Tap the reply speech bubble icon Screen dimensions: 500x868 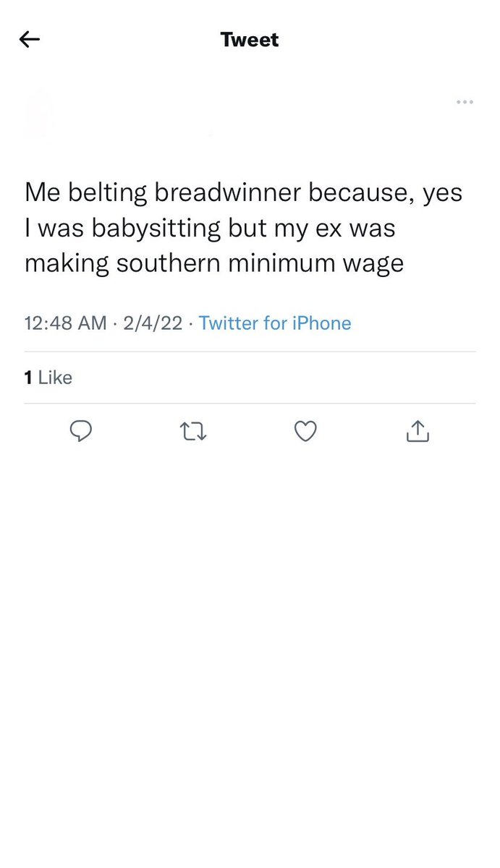pos(80,432)
